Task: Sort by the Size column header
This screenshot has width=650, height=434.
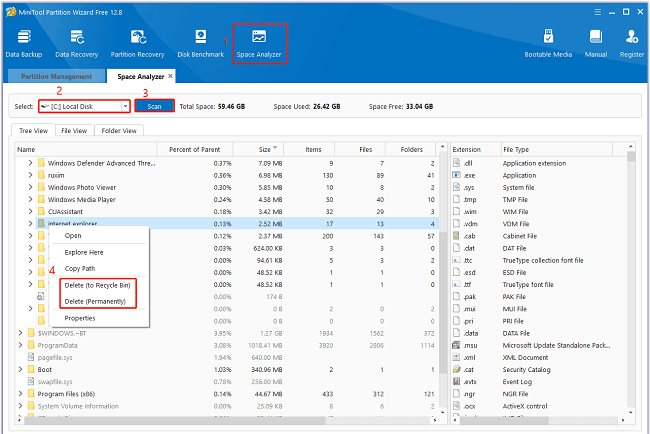Action: 258,149
